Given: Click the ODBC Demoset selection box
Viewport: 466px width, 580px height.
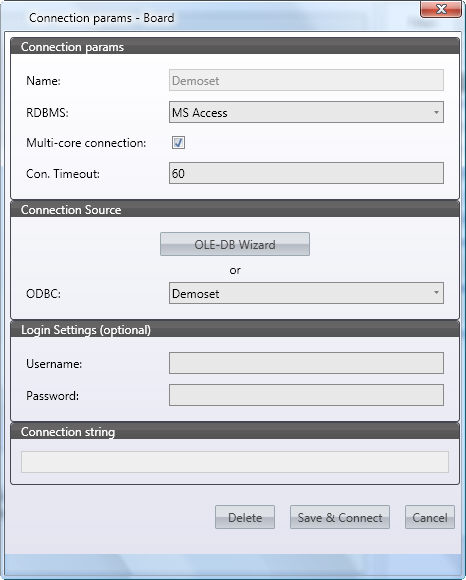Looking at the screenshot, I should (x=306, y=293).
